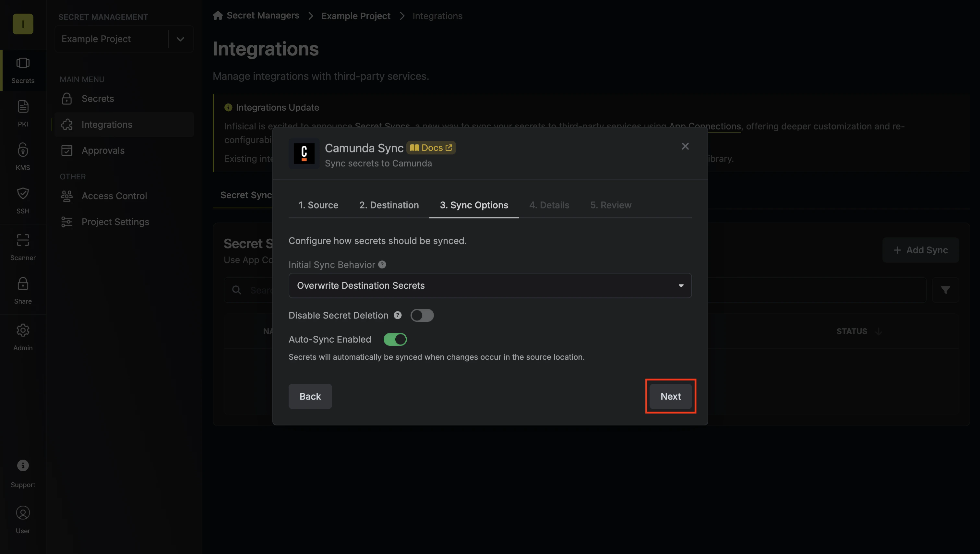This screenshot has height=554, width=980.
Task: Go to Example Project breadcrumb
Action: [356, 16]
